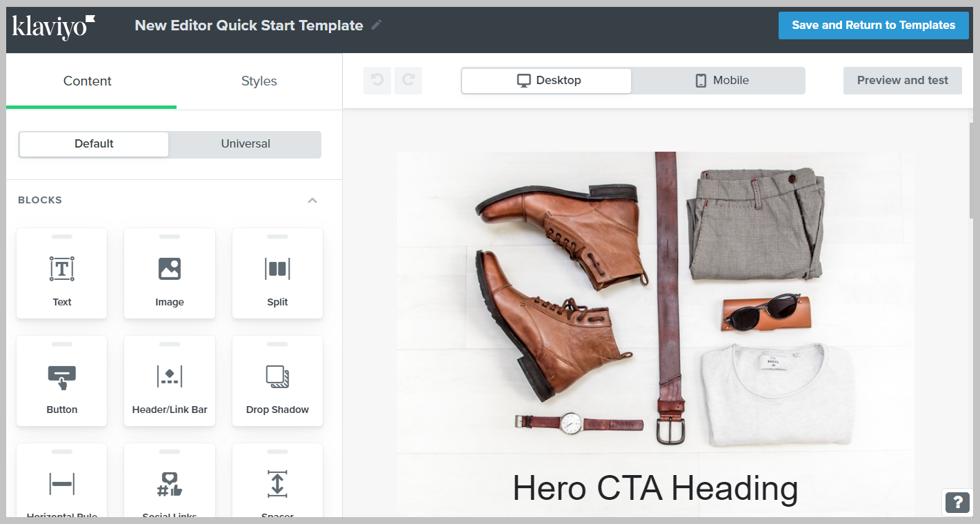The width and height of the screenshot is (980, 524).
Task: Select the Drop Shadow block
Action: [x=277, y=381]
